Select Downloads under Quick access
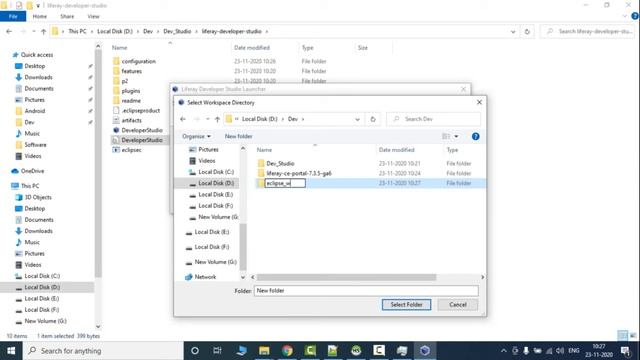640x360 pixels. click(38, 77)
